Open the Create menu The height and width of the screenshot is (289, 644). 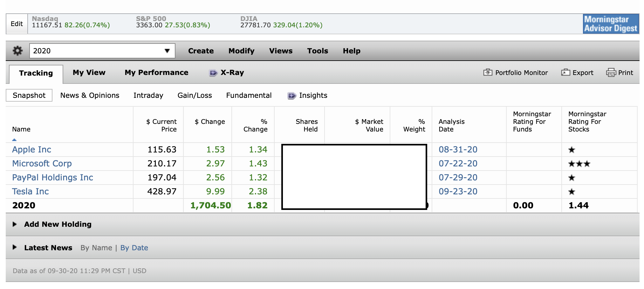201,51
